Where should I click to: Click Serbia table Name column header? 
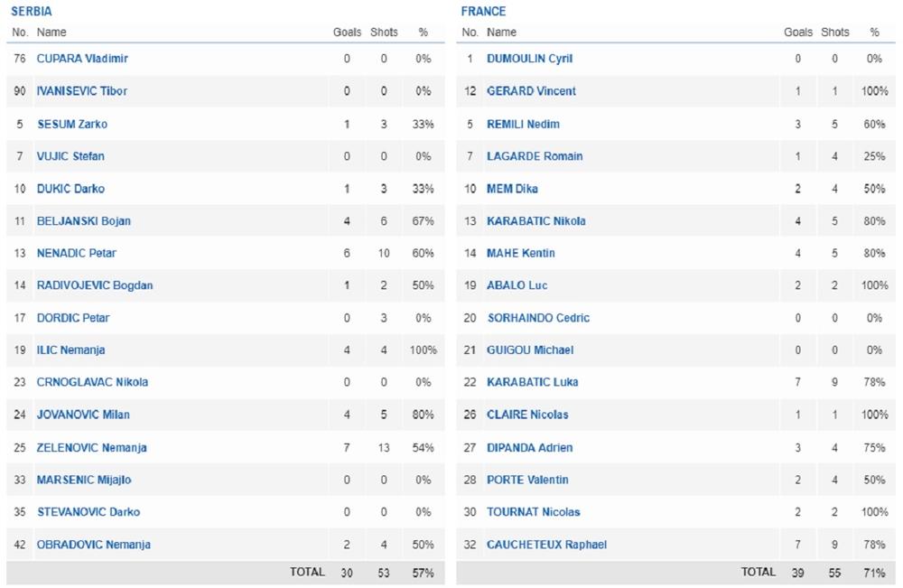point(51,33)
